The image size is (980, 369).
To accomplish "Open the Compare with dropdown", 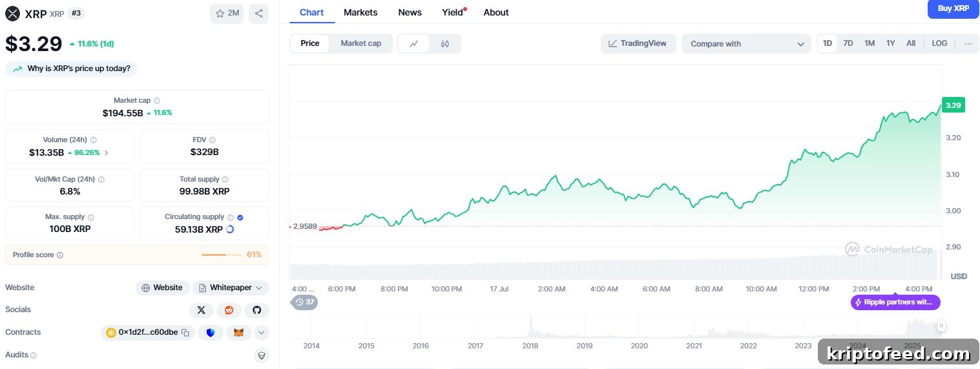I will coord(746,44).
